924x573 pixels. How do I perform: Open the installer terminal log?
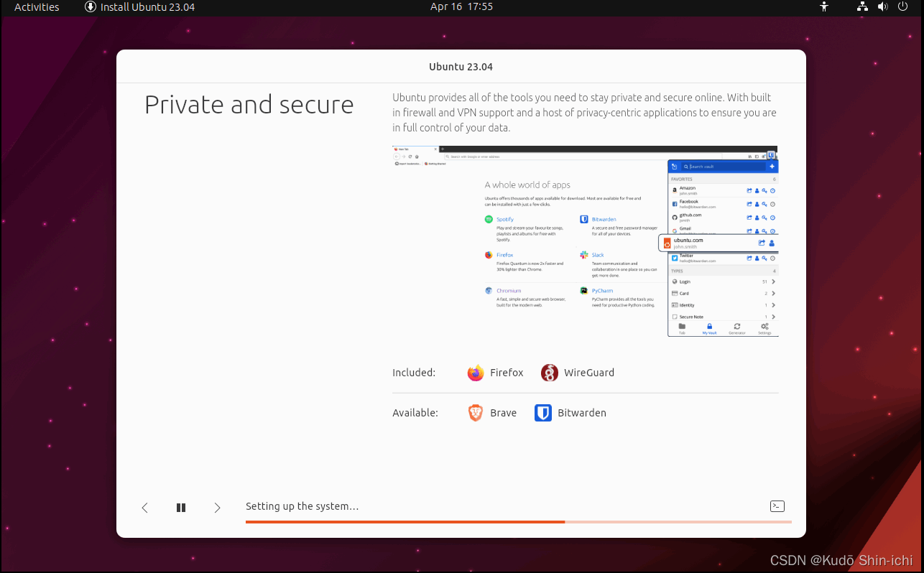[x=777, y=506]
